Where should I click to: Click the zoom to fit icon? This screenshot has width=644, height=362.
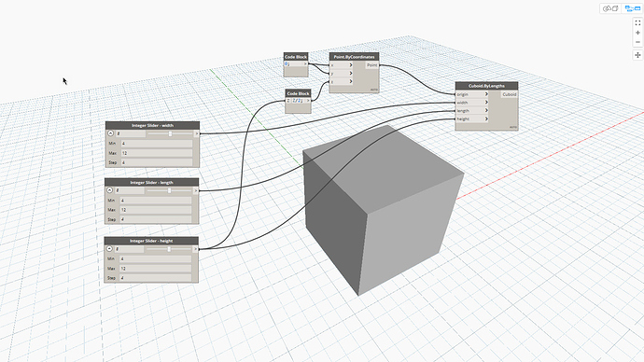[x=637, y=23]
